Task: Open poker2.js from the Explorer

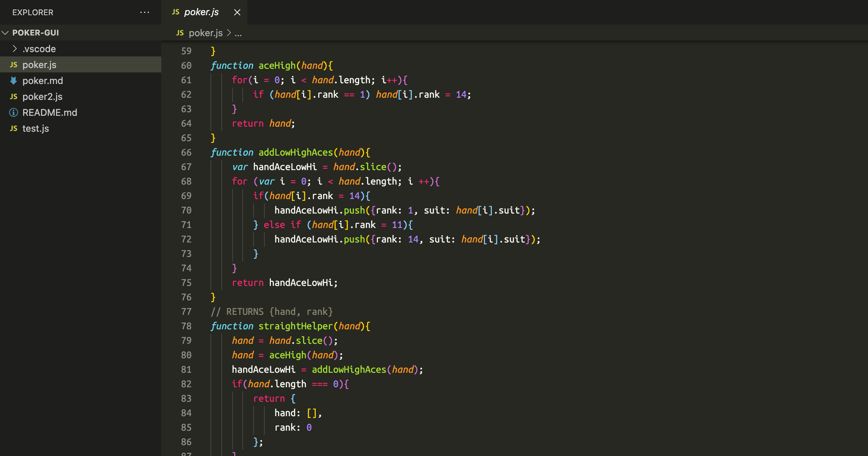Action: click(42, 96)
